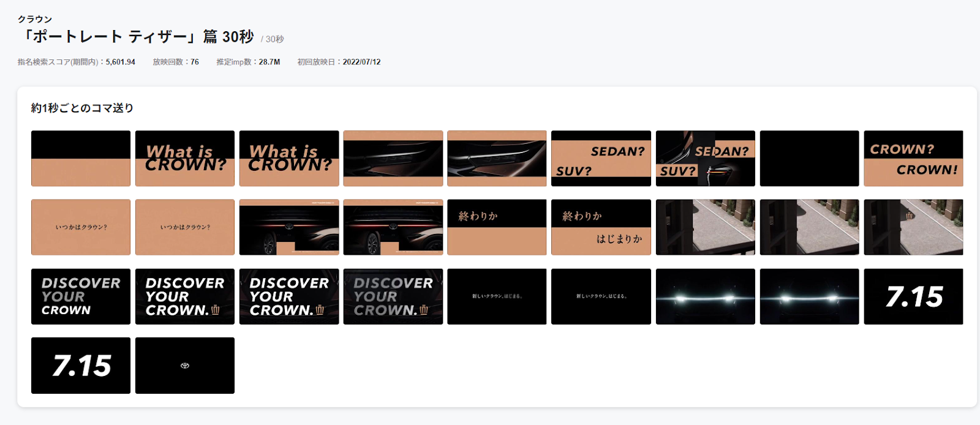Open the first red taillight car frame
Image resolution: width=980 pixels, height=425 pixels.
[289, 227]
